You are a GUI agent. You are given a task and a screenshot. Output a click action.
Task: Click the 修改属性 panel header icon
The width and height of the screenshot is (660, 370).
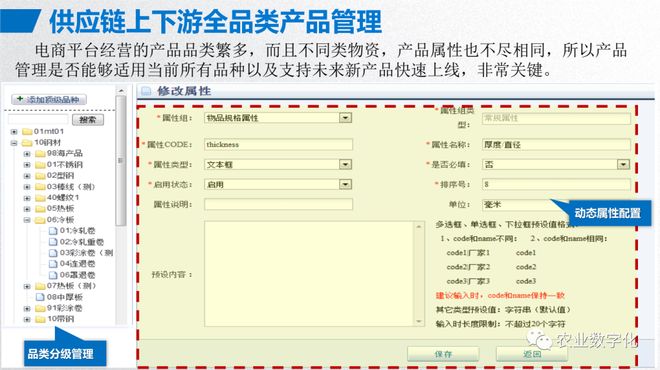coord(146,91)
